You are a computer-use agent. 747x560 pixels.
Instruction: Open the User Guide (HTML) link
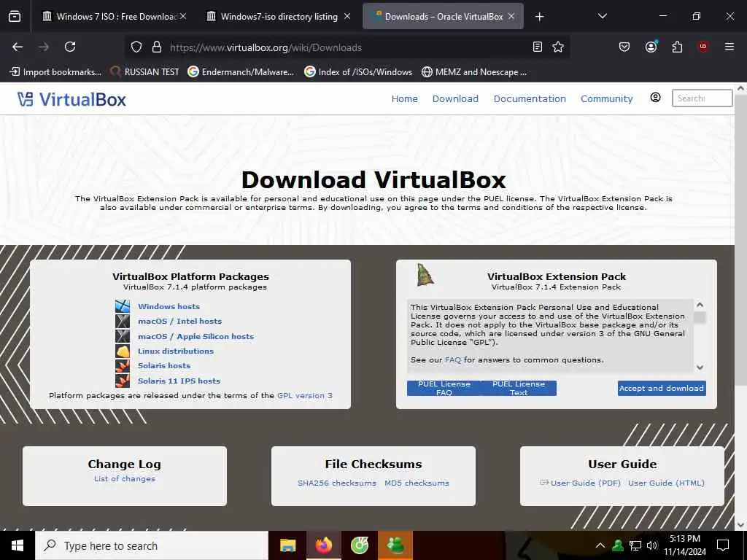(x=666, y=483)
